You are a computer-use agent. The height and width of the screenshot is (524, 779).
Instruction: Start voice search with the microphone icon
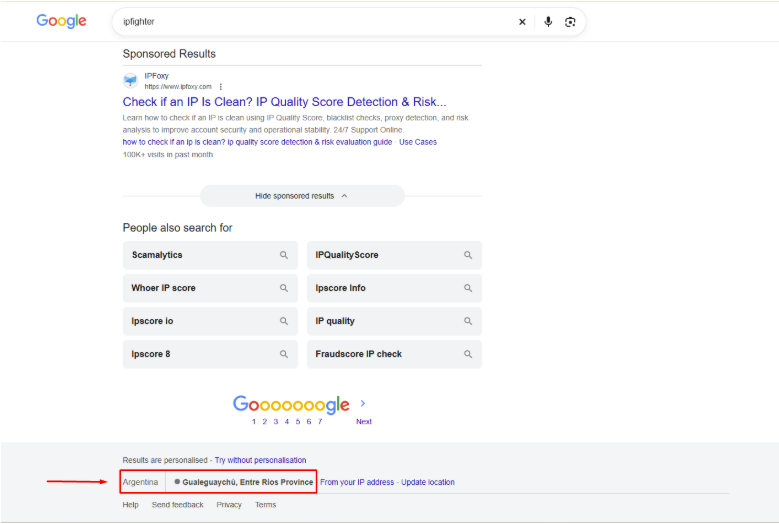pyautogui.click(x=548, y=22)
